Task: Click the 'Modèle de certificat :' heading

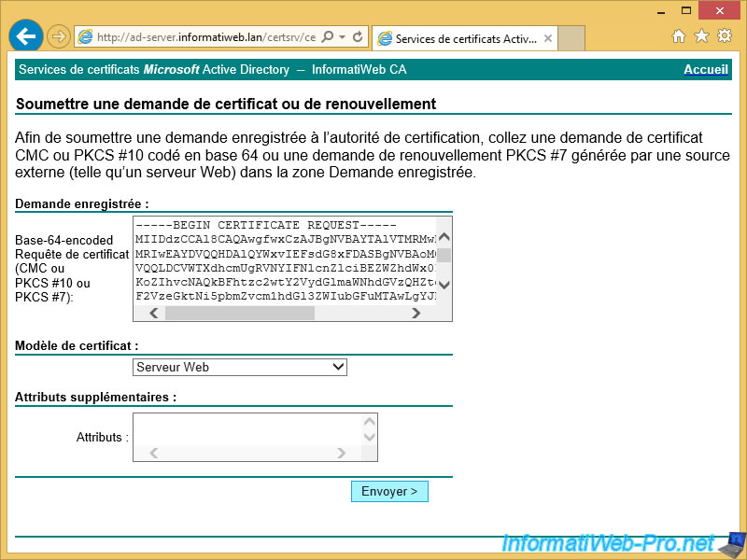Action: click(77, 345)
